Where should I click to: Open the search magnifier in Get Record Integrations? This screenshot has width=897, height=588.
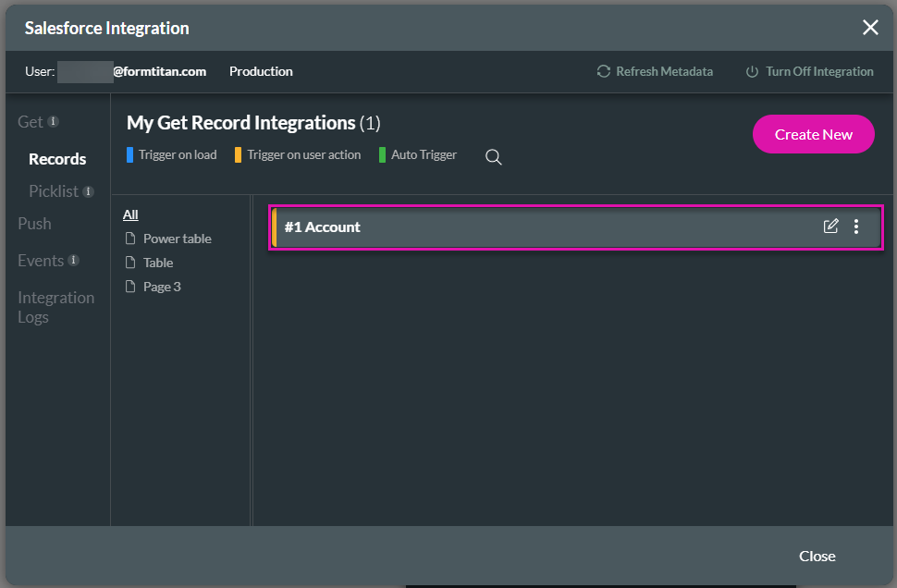click(493, 157)
